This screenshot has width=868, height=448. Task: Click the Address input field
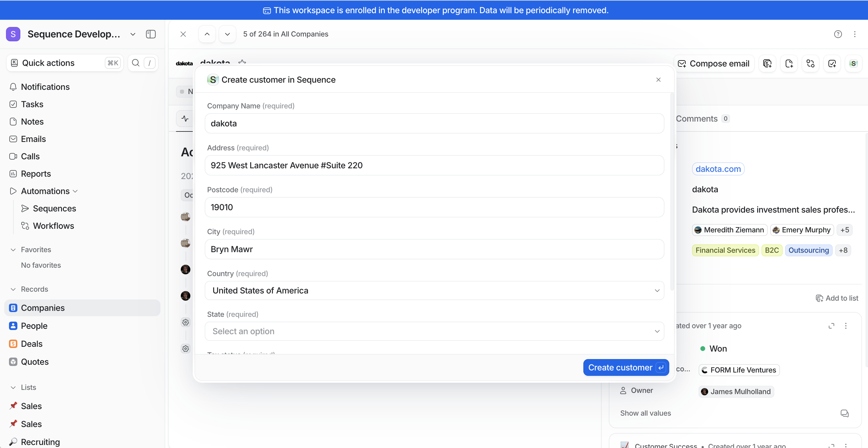tap(434, 165)
